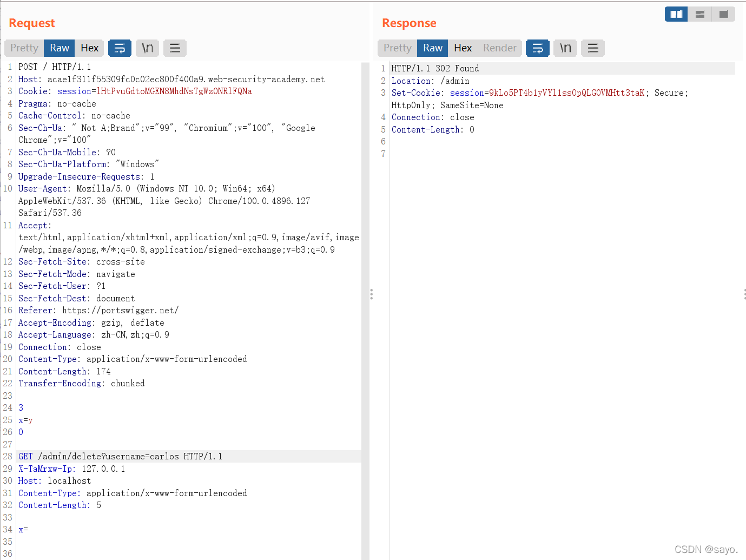Image resolution: width=746 pixels, height=560 pixels.
Task: Toggle Response non-printable characters (\n) icon
Action: tap(565, 48)
